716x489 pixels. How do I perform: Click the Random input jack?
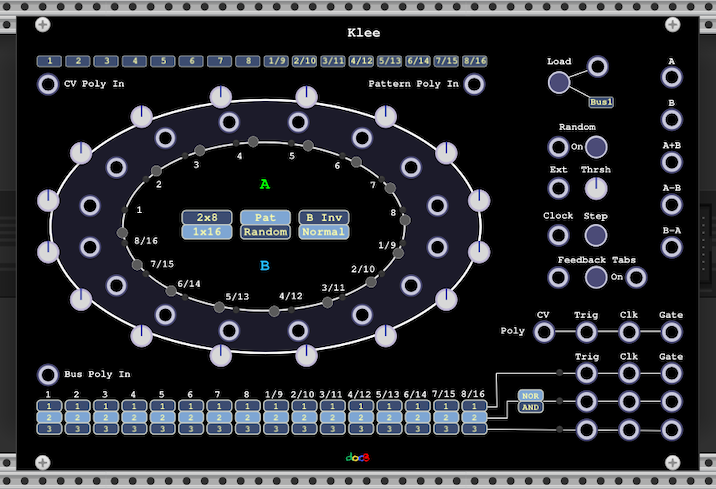tap(558, 147)
